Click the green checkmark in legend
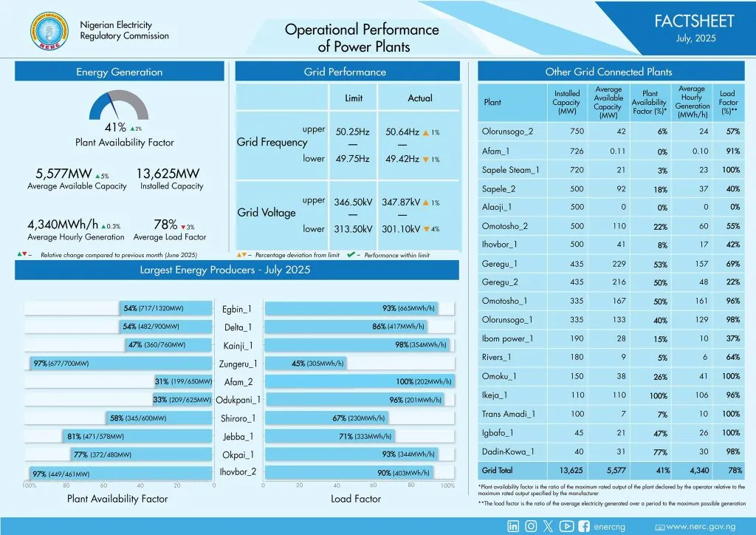 351,255
